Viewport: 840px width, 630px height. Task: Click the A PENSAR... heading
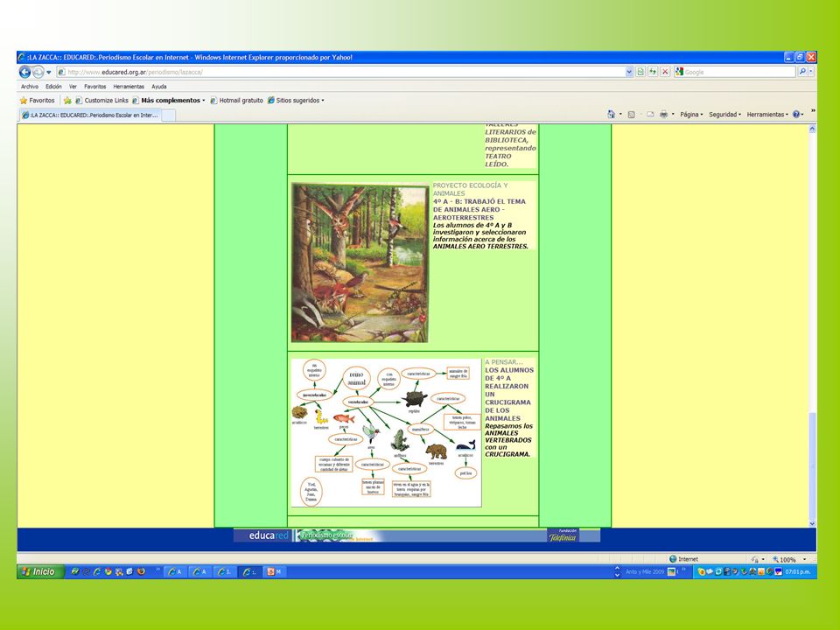tap(504, 362)
